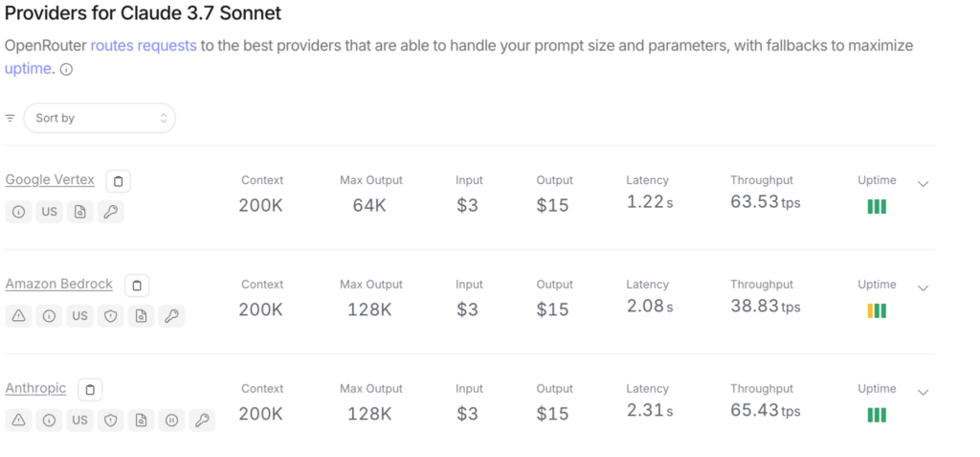Image resolution: width=980 pixels, height=457 pixels.
Task: Click the warning triangle icon under Amazon Bedrock
Action: point(19,316)
